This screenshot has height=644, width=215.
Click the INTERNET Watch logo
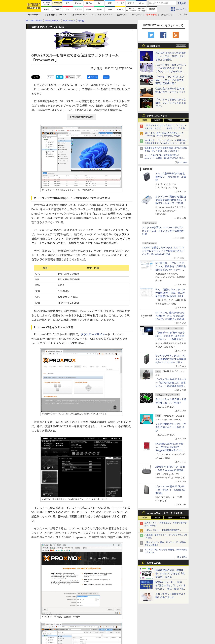point(33,6)
